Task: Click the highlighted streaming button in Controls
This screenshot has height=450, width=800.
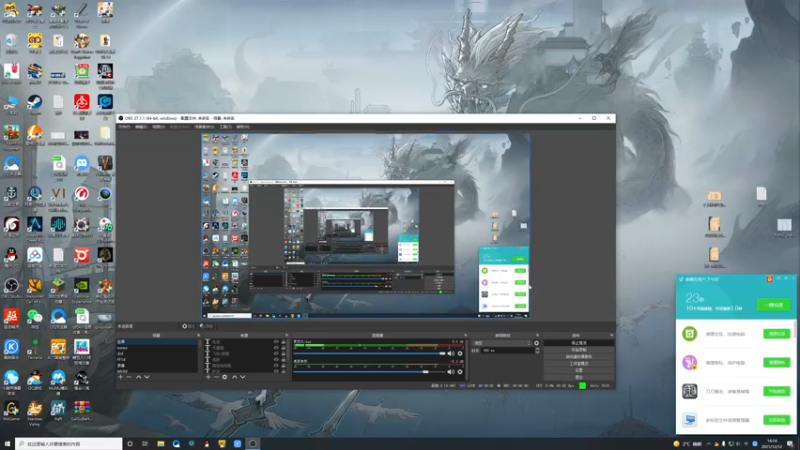Action: (x=579, y=343)
